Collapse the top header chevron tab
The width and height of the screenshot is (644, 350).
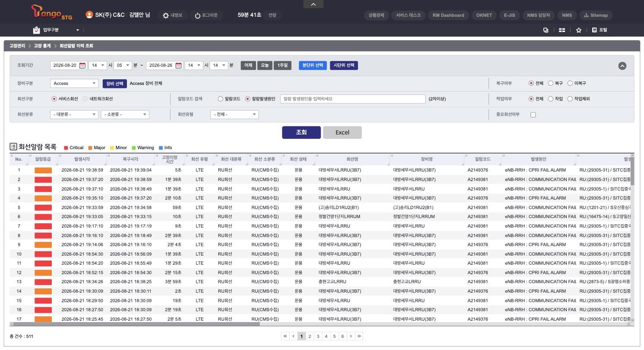(314, 4)
